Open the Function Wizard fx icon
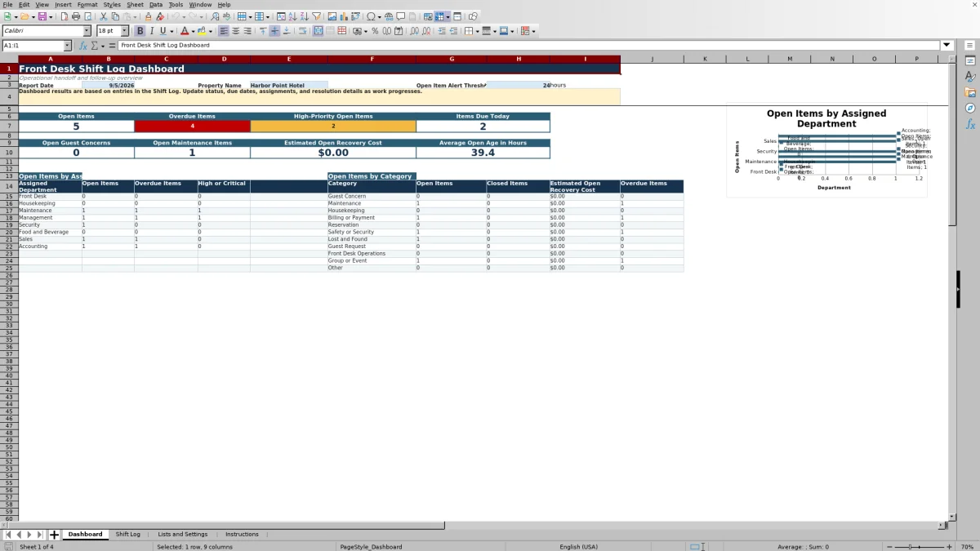980x551 pixels. pyautogui.click(x=83, y=46)
